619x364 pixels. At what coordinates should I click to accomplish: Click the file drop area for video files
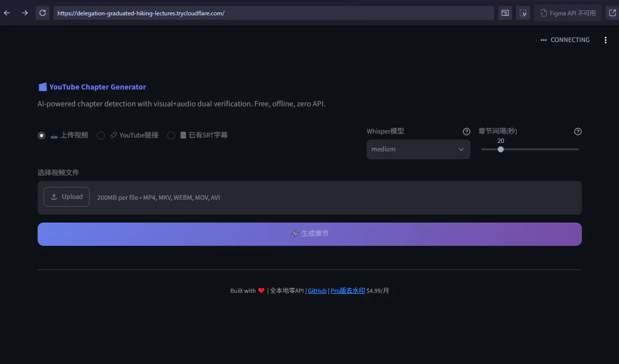(310, 198)
